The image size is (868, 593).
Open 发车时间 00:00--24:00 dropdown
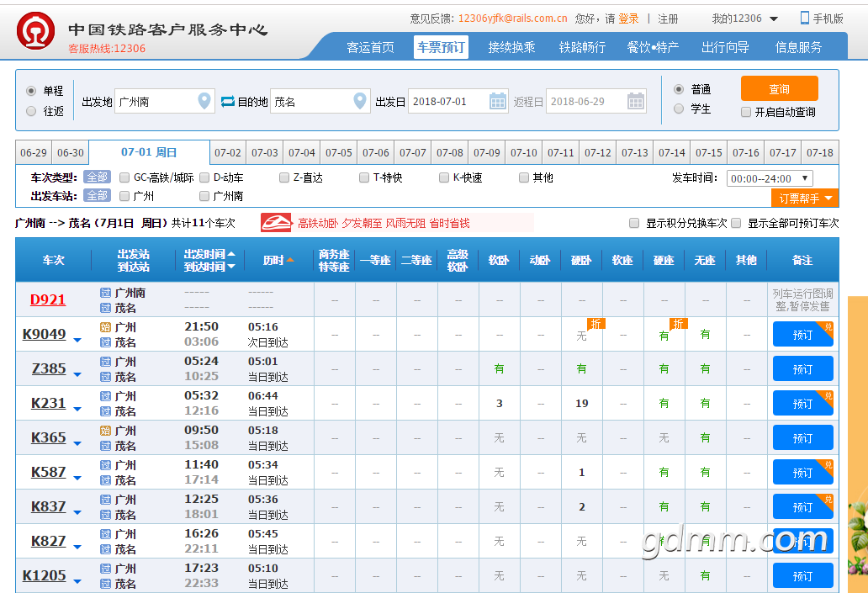770,178
